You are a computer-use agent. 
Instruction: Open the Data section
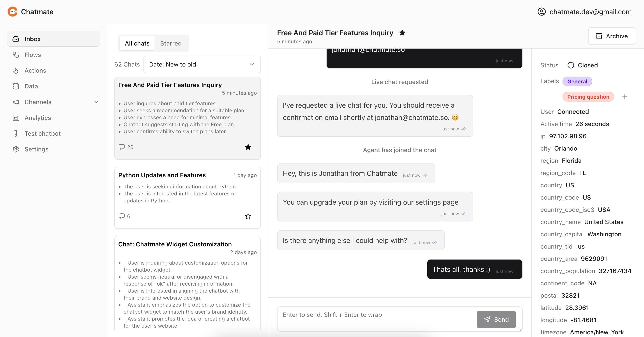coord(32,86)
